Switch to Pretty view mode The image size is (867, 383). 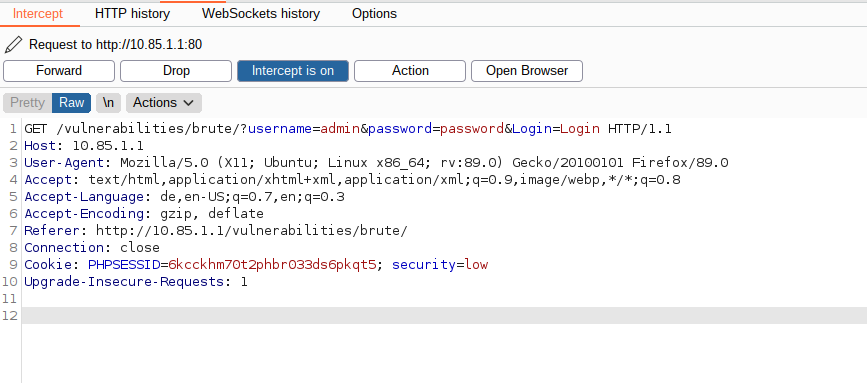28,103
